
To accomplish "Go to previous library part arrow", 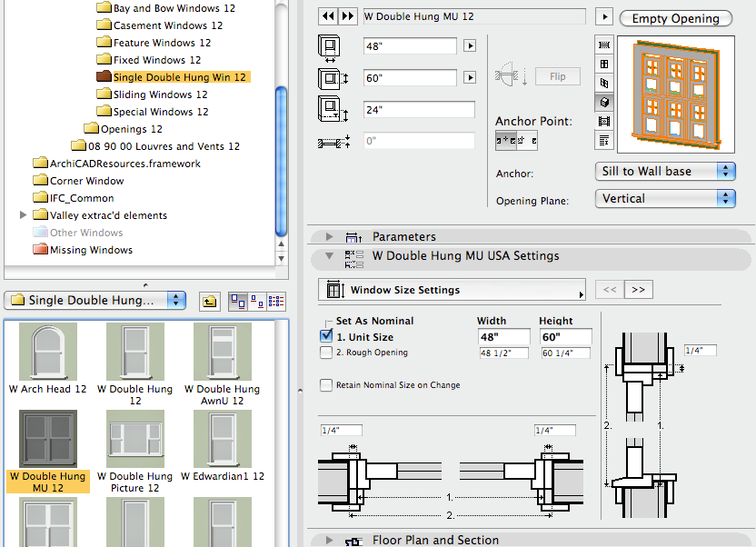I will coord(330,17).
